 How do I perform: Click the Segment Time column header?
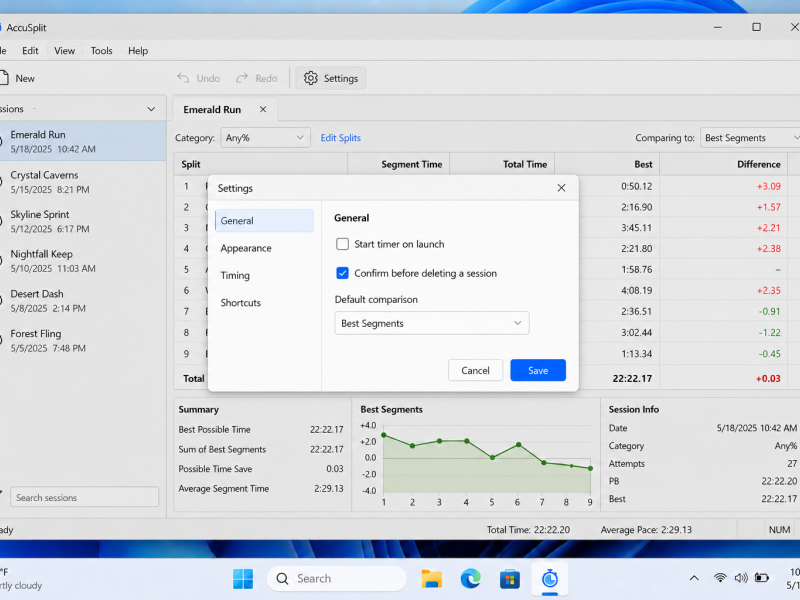click(398, 164)
